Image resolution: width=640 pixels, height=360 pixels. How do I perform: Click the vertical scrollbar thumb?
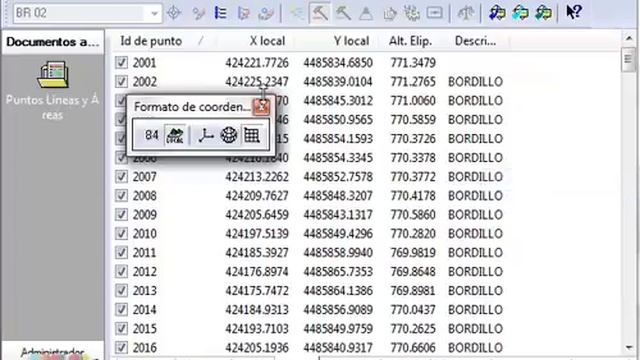[x=629, y=60]
